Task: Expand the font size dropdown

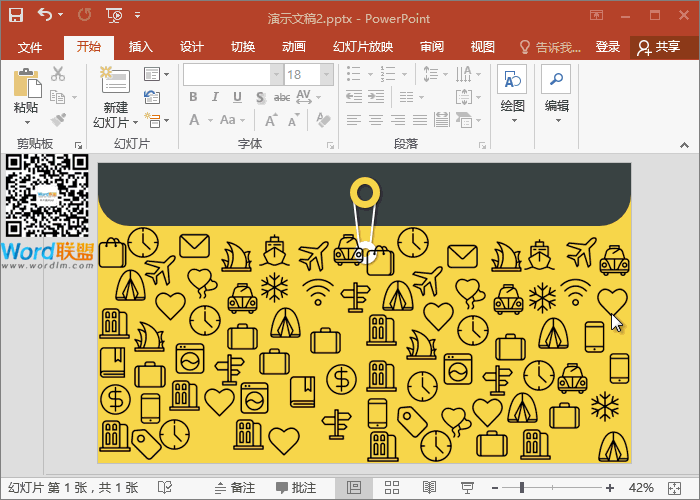Action: pos(327,74)
